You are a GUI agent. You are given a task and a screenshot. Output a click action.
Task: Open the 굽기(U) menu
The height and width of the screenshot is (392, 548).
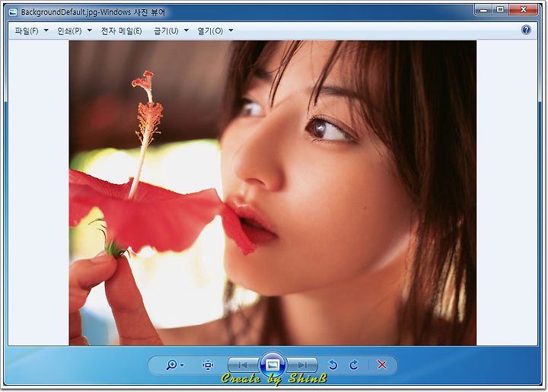(x=166, y=30)
